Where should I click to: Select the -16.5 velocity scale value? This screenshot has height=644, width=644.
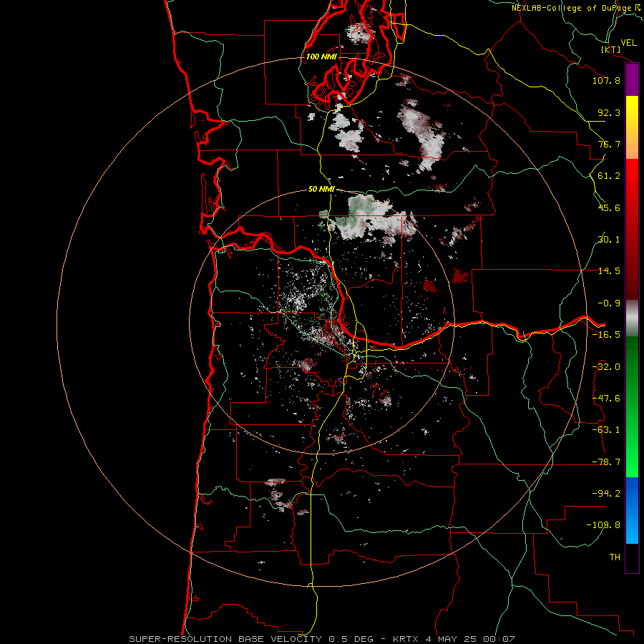tap(606, 335)
